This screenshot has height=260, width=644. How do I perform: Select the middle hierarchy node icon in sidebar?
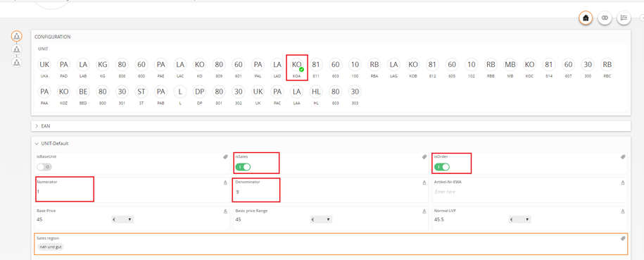coord(16,49)
